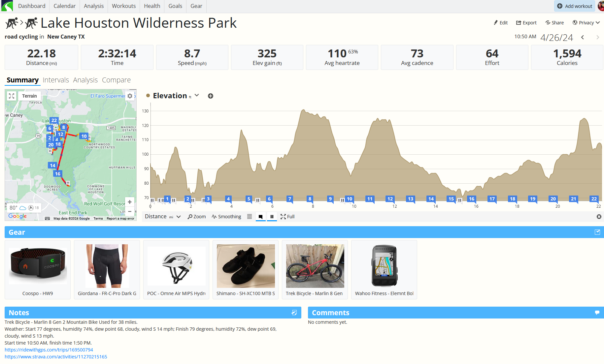The image size is (604, 364).
Task: Open the Elevation chart dropdown arrow
Action: 197,95
